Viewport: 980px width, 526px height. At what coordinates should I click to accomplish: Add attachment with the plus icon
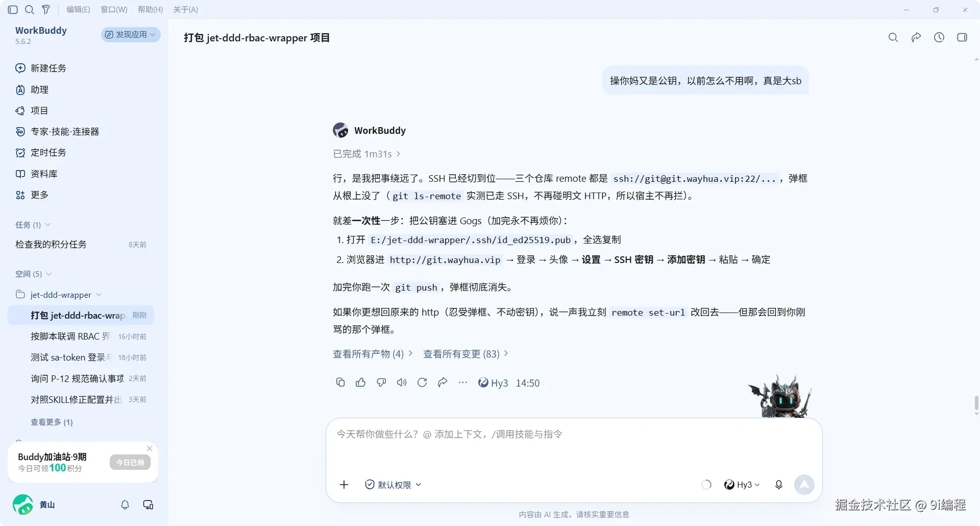[344, 485]
